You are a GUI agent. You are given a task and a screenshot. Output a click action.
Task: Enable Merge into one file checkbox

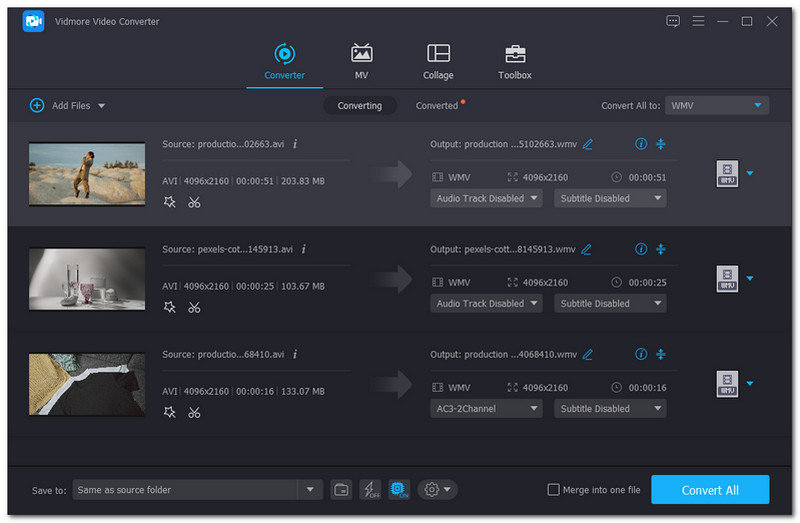click(x=554, y=490)
